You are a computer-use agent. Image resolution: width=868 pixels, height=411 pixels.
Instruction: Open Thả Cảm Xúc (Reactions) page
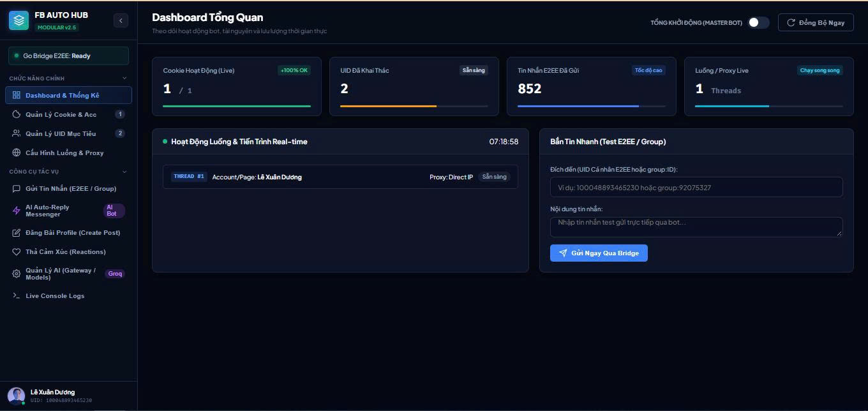click(68, 251)
